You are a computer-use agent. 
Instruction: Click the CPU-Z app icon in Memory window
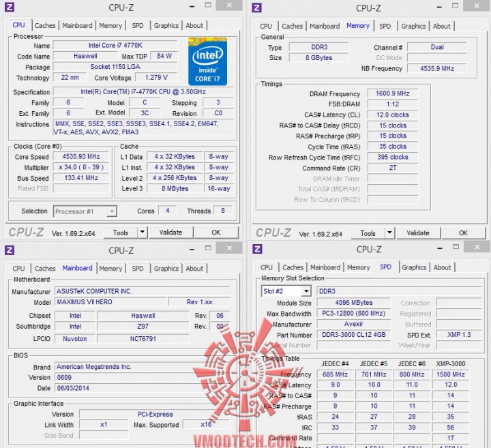coord(257,8)
